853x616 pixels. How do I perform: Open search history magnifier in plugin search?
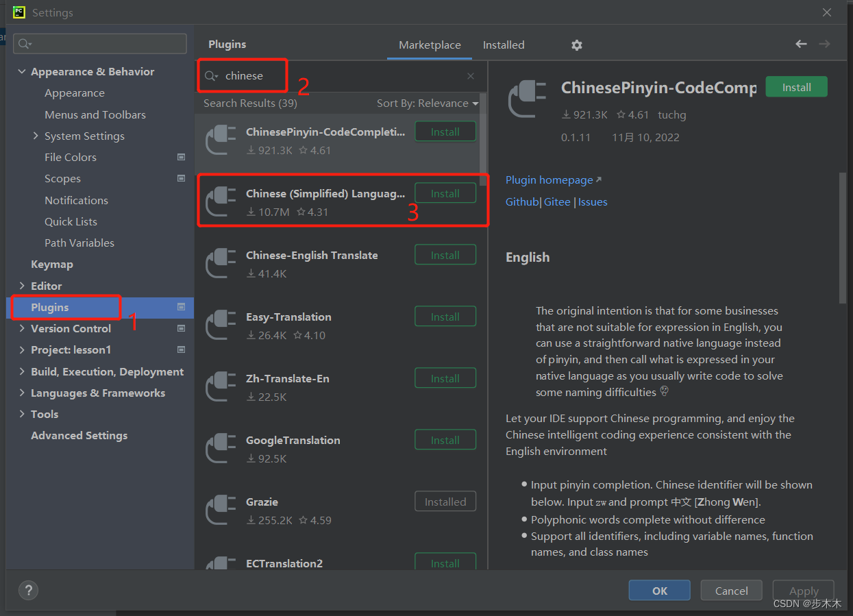(211, 76)
